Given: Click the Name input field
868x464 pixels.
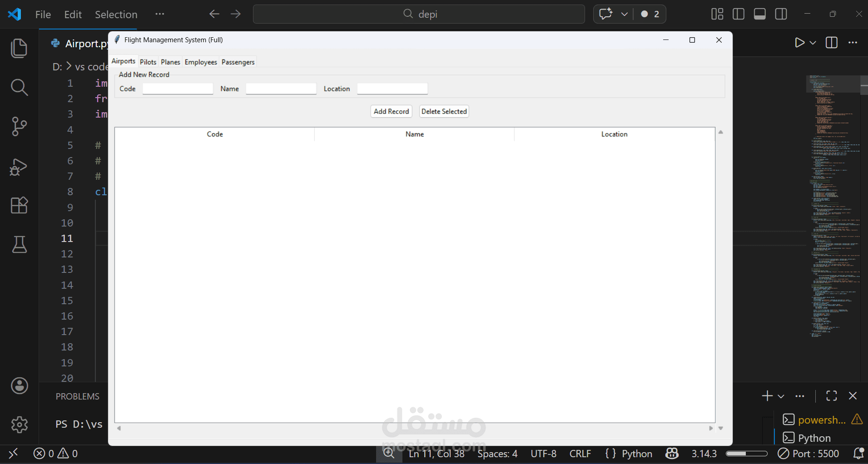Looking at the screenshot, I should coord(281,89).
